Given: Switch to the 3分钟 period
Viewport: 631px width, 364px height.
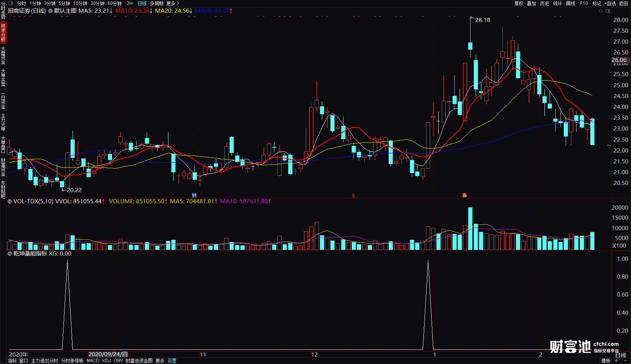Looking at the screenshot, I should (50, 3).
